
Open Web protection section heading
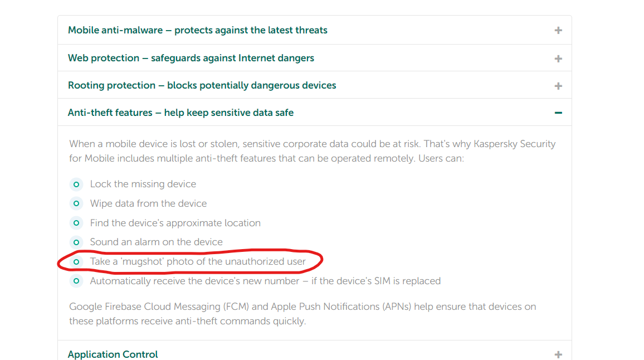coord(191,58)
